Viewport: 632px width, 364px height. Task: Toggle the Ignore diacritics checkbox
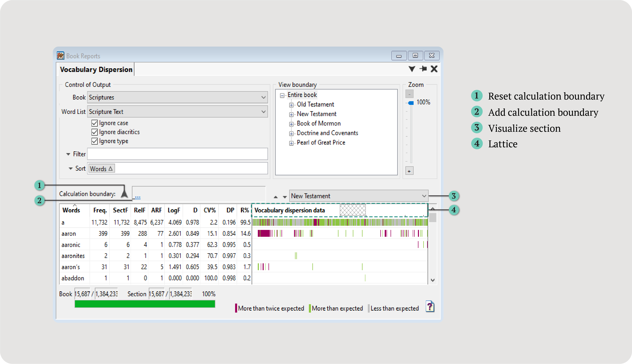95,132
